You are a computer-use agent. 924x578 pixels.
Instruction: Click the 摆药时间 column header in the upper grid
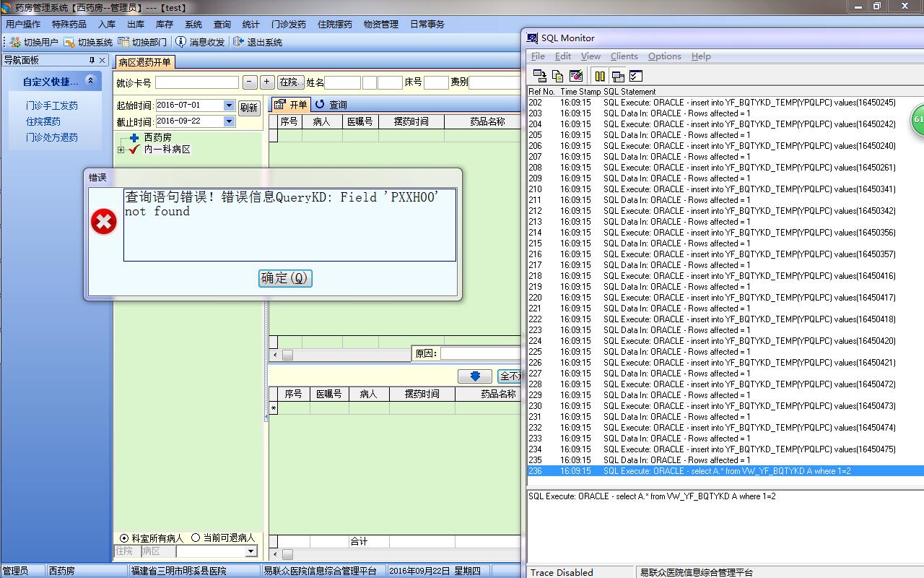click(411, 121)
